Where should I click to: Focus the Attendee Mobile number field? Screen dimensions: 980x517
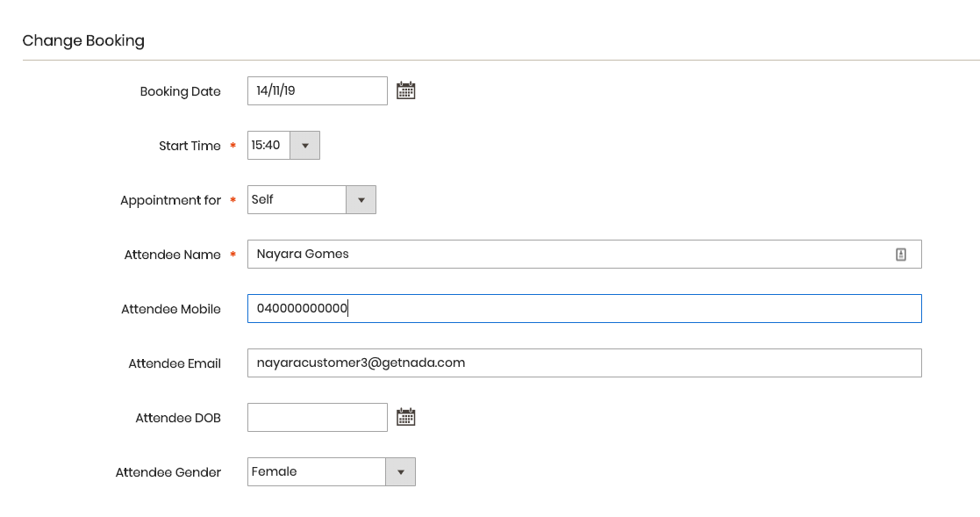(584, 309)
